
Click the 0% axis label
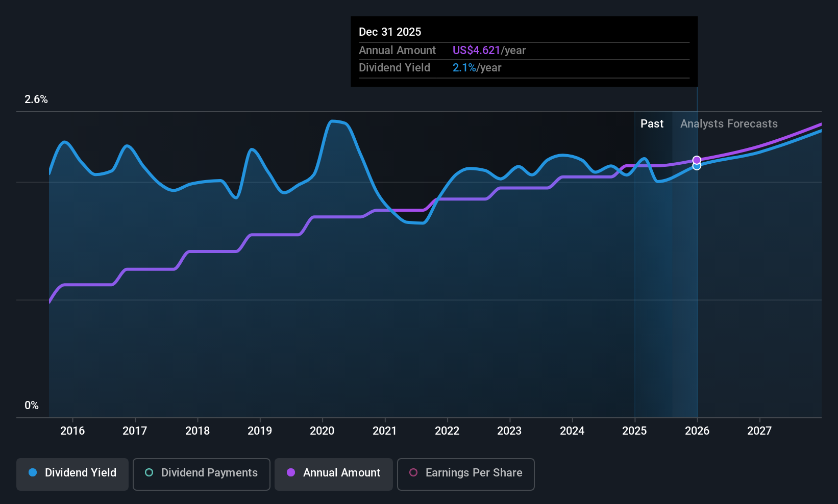point(32,405)
